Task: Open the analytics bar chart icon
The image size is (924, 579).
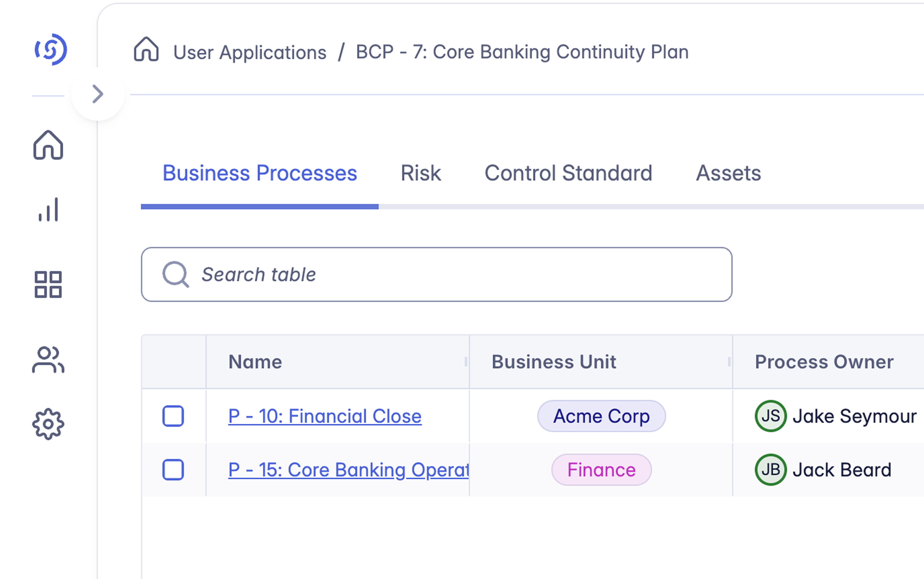Action: 48,210
